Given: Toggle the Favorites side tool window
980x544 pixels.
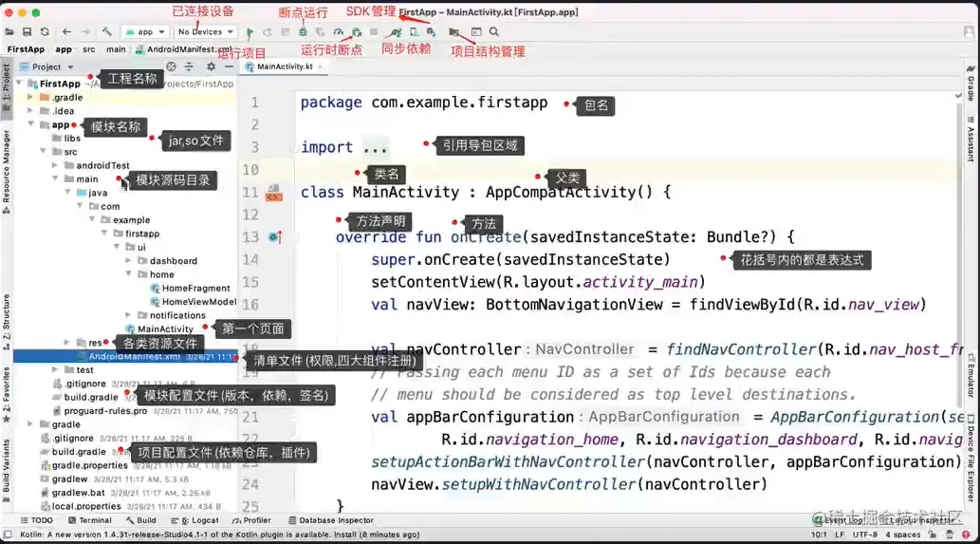Looking at the screenshot, I should tap(7, 394).
